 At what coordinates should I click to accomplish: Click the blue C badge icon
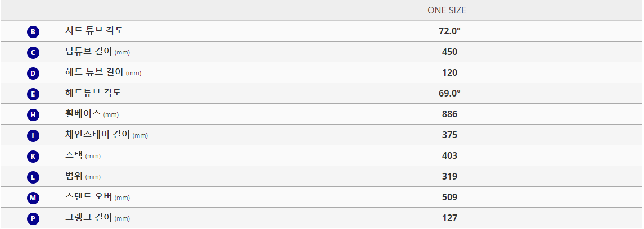pyautogui.click(x=33, y=53)
